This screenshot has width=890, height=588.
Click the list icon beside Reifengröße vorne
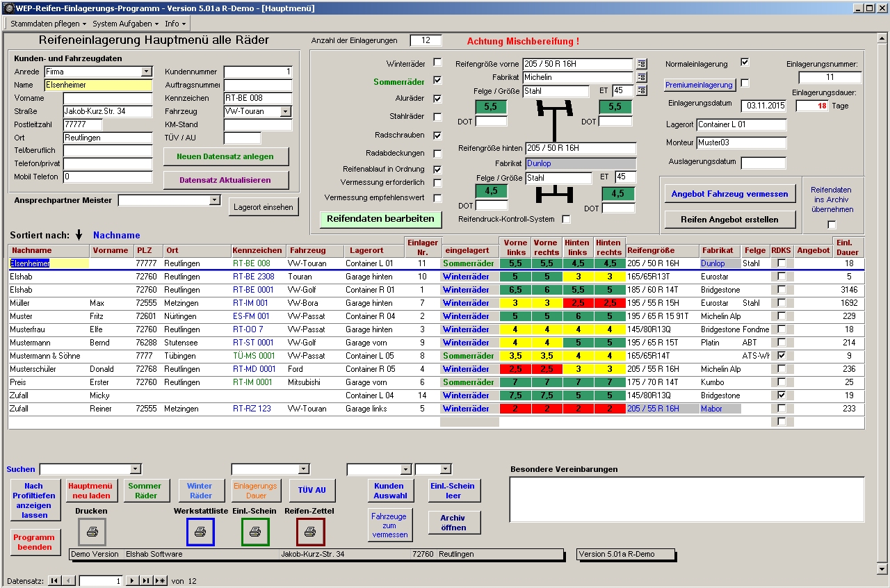click(642, 64)
